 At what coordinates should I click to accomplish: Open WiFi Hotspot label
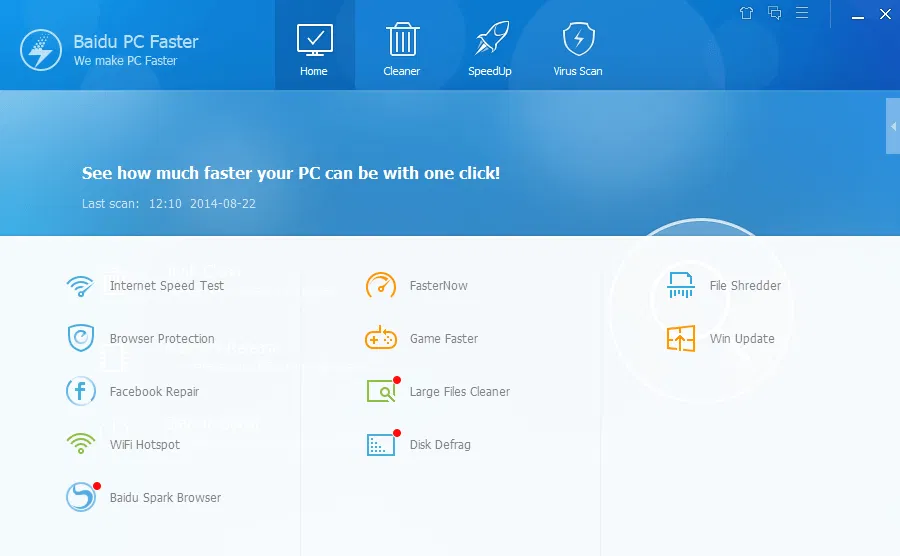145,445
